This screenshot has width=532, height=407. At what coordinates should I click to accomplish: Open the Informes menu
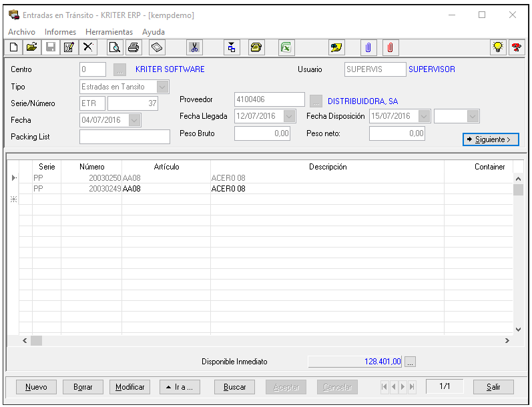click(x=60, y=32)
